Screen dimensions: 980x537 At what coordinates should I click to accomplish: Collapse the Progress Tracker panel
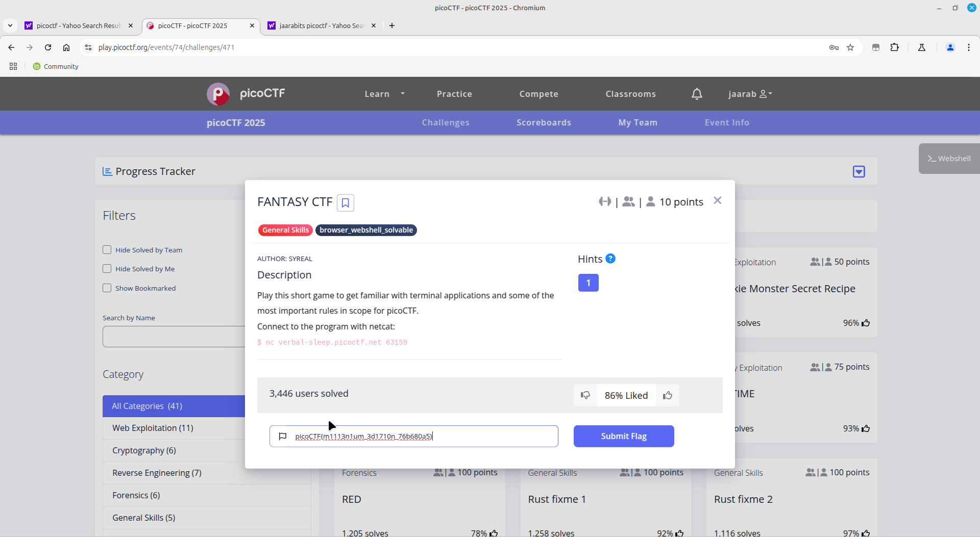(x=859, y=171)
